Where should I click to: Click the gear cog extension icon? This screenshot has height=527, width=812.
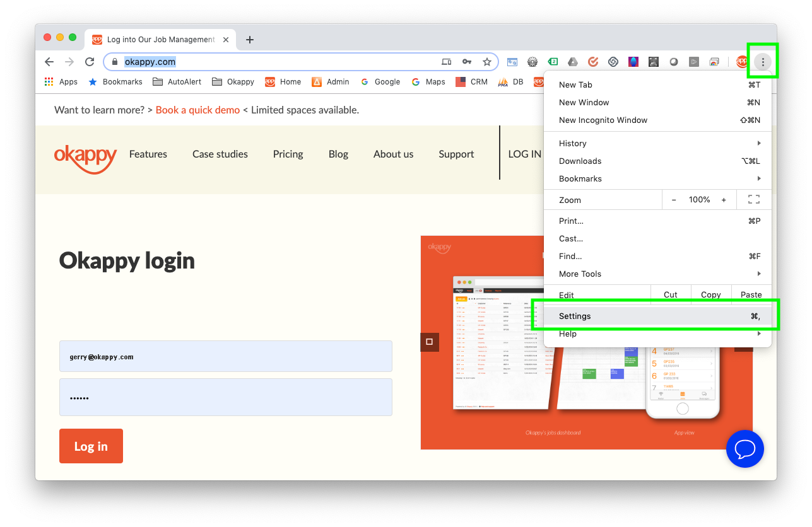(x=533, y=62)
